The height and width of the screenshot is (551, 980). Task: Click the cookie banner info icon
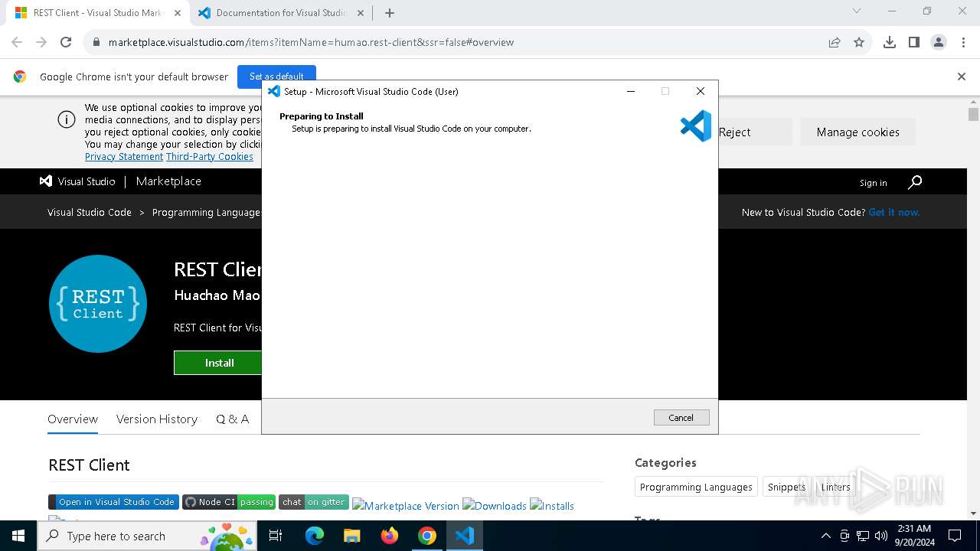[x=67, y=119]
